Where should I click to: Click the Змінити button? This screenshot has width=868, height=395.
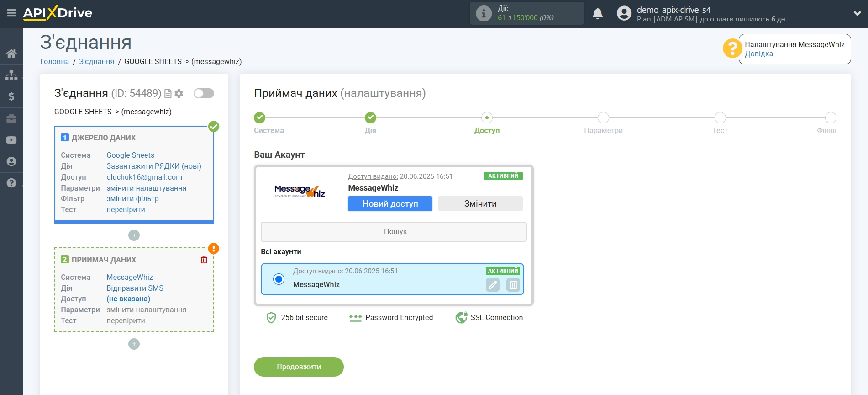point(480,204)
